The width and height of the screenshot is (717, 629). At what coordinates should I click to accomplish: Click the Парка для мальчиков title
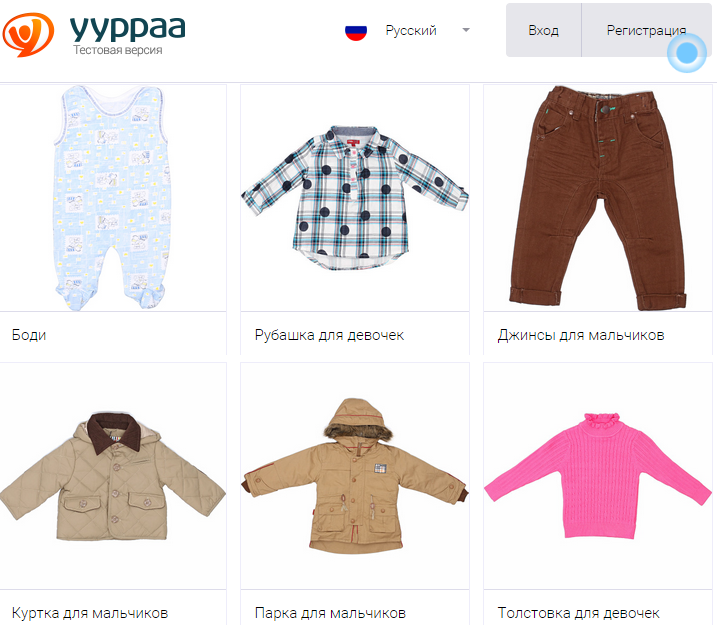(x=330, y=613)
